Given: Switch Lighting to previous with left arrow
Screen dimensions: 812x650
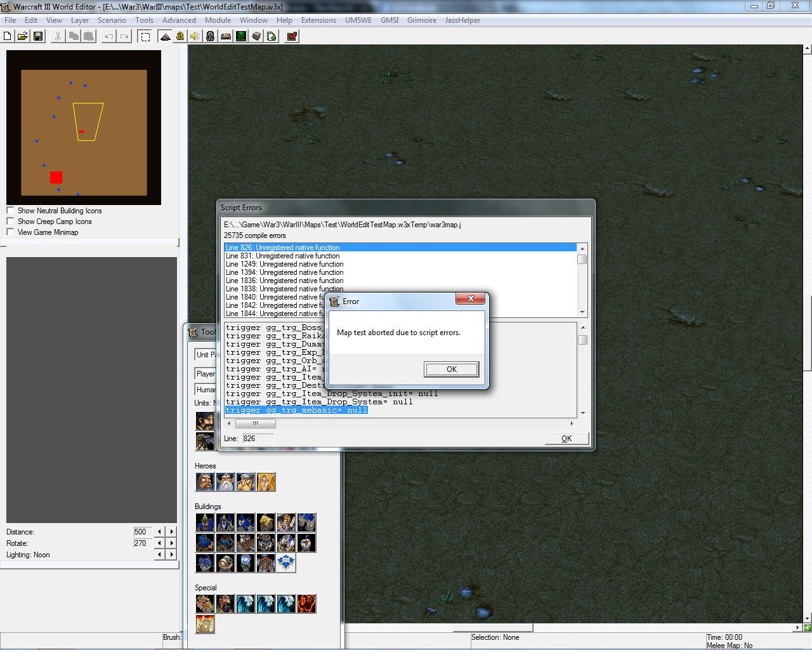Looking at the screenshot, I should (x=160, y=555).
